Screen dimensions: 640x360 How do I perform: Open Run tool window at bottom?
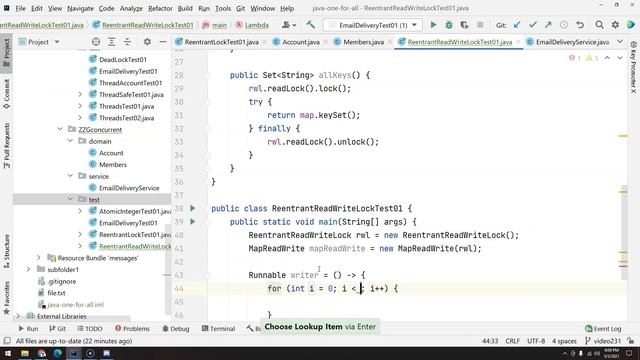pyautogui.click(x=28, y=328)
